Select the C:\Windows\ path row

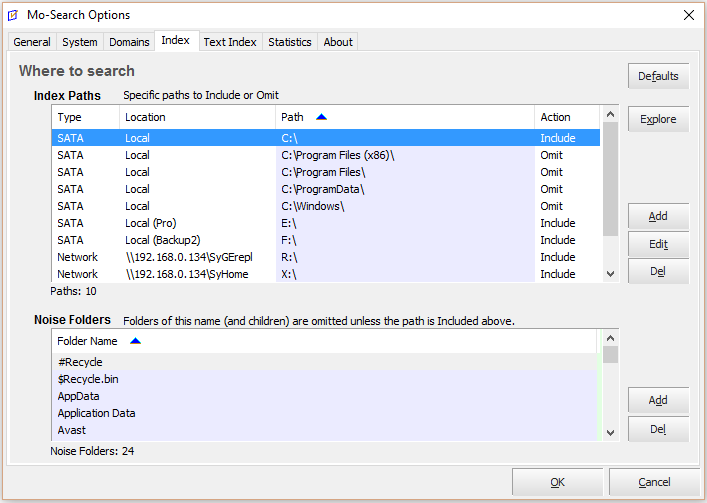coord(313,206)
